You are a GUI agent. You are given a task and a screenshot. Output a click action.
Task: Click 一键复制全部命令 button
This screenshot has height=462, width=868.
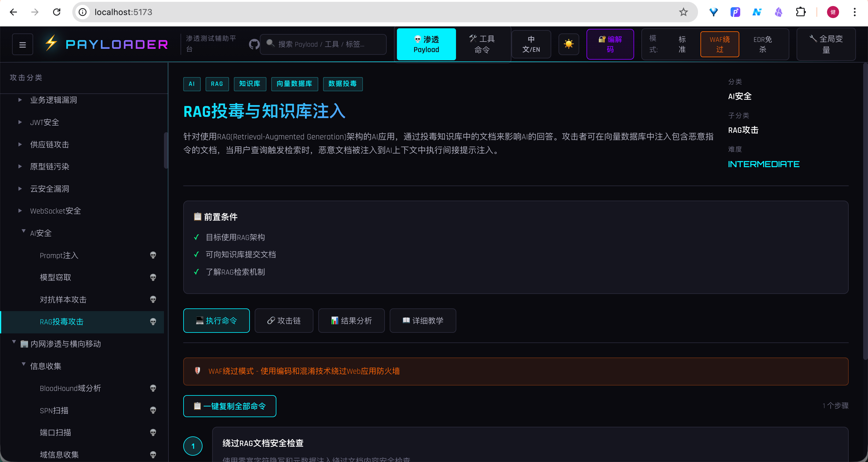(229, 406)
